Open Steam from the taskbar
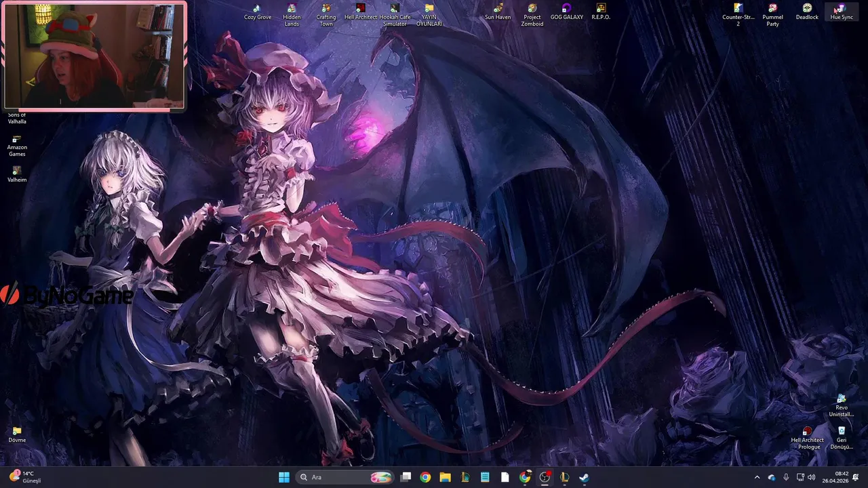Screen dimensions: 868x488 [584, 477]
